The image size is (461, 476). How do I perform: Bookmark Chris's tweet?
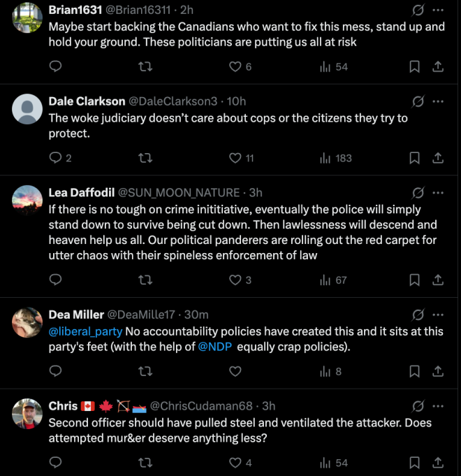click(x=414, y=463)
